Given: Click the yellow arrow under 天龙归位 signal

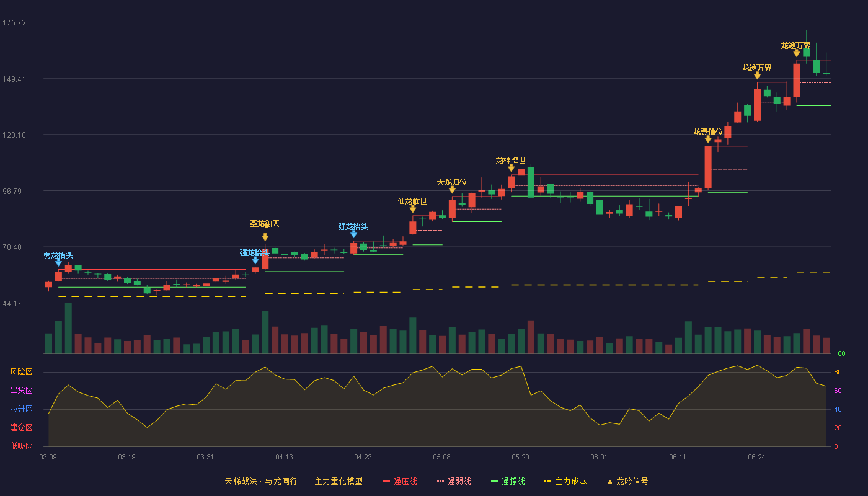Looking at the screenshot, I should pyautogui.click(x=452, y=190).
